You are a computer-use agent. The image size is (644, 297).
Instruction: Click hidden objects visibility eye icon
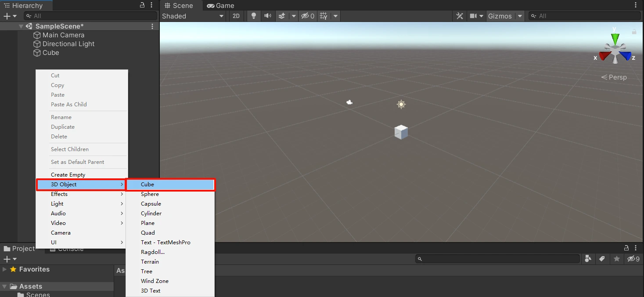coord(307,16)
